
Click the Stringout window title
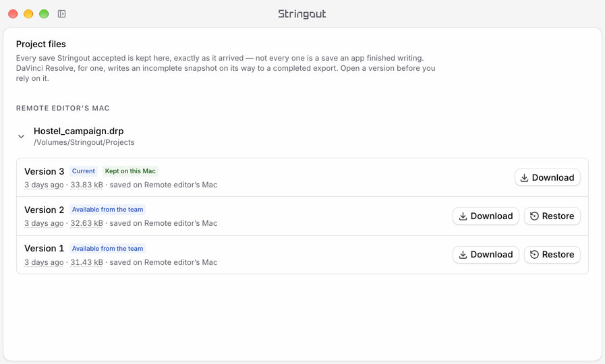pyautogui.click(x=302, y=14)
